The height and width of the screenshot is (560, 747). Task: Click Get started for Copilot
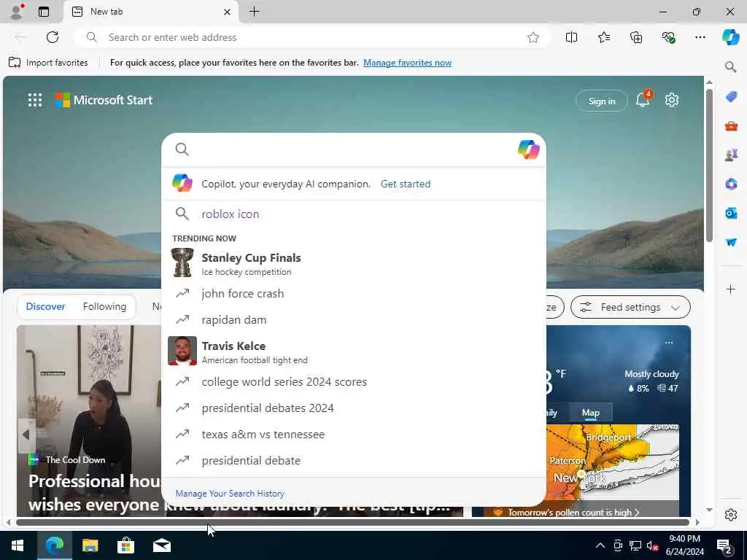coord(406,184)
